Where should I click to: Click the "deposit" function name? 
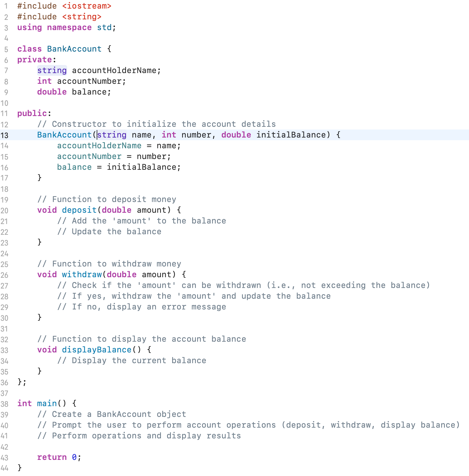(79, 210)
